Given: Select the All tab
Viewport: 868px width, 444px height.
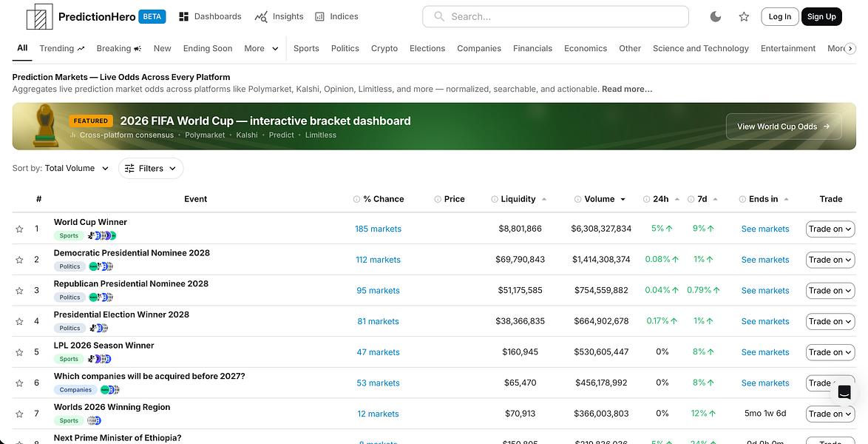Looking at the screenshot, I should [x=22, y=48].
